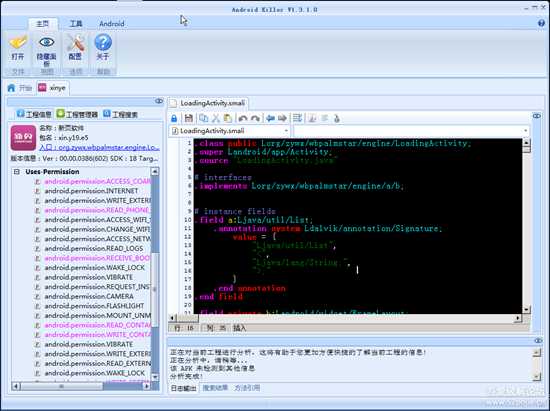Viewport: 550px width, 411px height.
Task: Click the org.zywx.wbpalmstar.engine entry point link
Action: point(99,147)
